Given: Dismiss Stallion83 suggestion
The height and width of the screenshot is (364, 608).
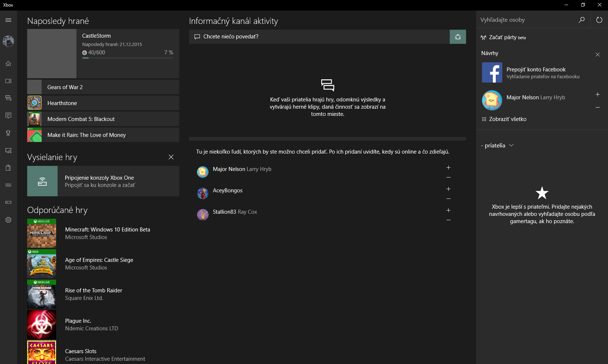Looking at the screenshot, I should click(x=448, y=220).
